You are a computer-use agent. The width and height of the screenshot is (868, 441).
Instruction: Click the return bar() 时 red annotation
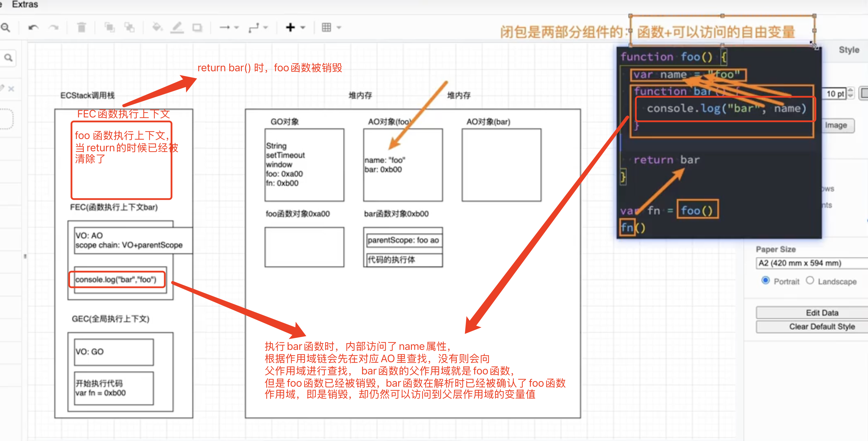[x=270, y=68]
